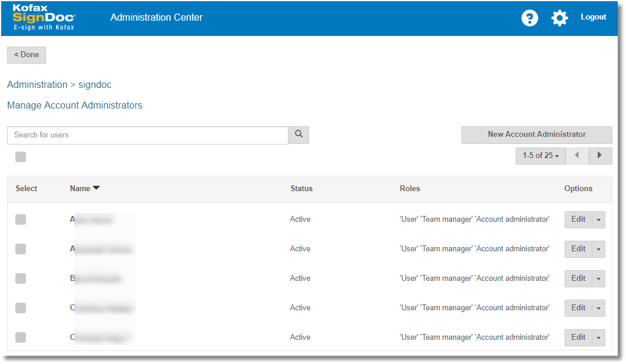Expand the 1-5 of 25 pagination dropdown

540,156
